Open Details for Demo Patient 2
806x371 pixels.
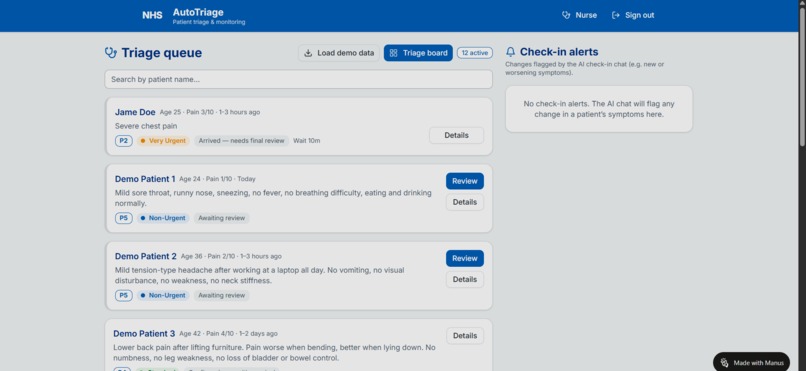pyautogui.click(x=465, y=279)
